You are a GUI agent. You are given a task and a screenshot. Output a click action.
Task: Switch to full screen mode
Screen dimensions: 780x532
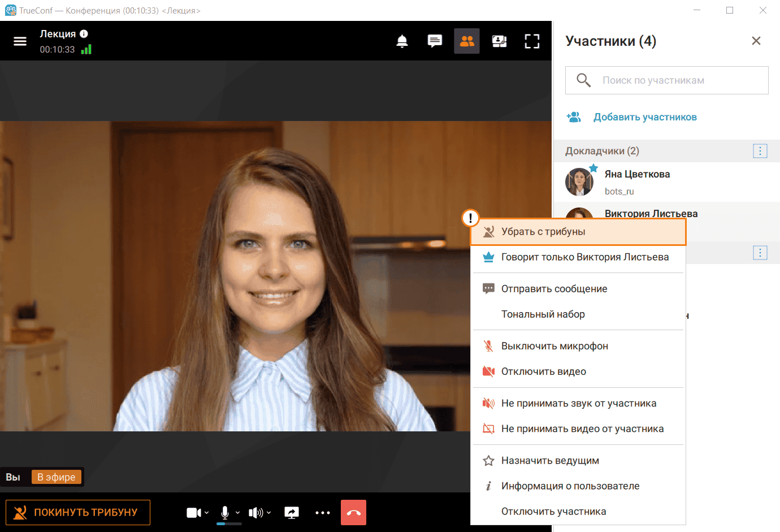tap(532, 41)
